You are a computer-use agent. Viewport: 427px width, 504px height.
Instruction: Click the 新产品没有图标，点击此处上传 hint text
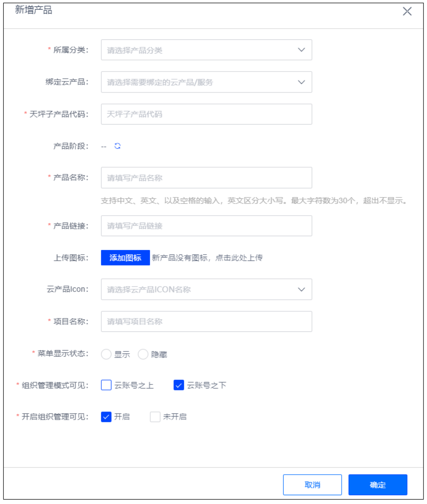pos(207,258)
